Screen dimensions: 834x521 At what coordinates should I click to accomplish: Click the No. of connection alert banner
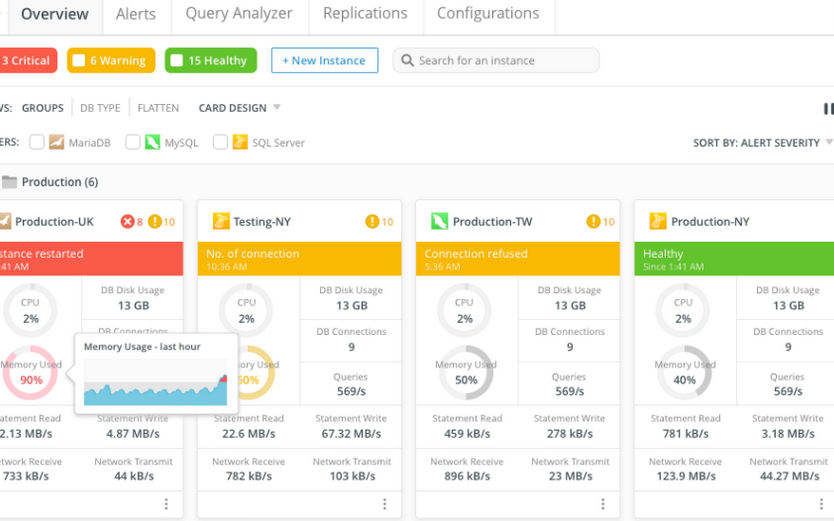tap(299, 259)
